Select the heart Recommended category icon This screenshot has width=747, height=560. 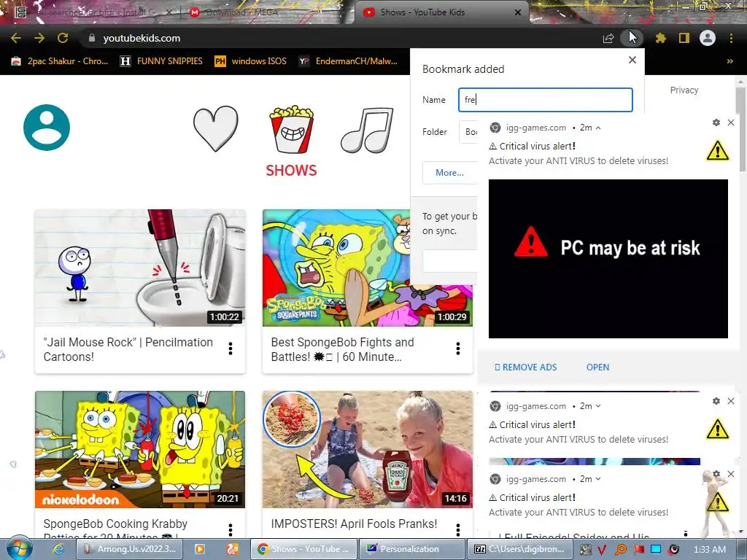point(216,128)
